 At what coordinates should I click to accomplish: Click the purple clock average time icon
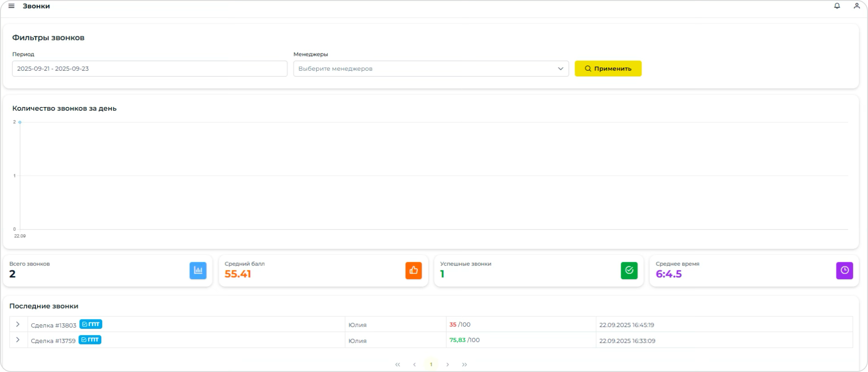click(844, 271)
